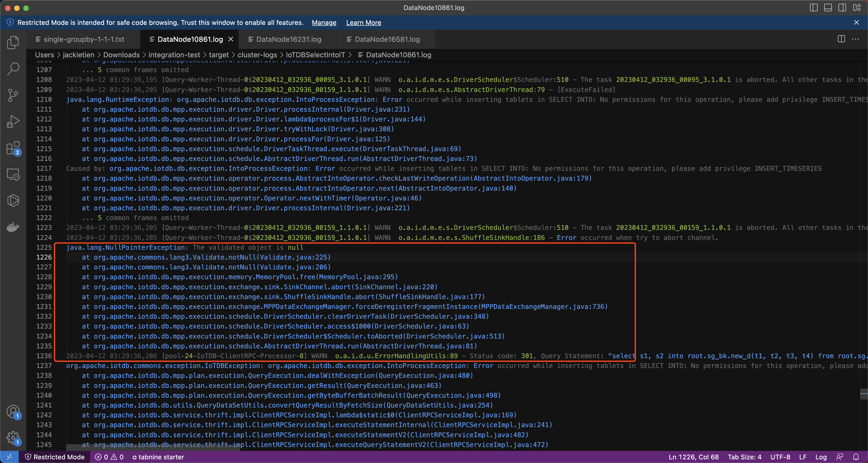Open the Search view icon
The width and height of the screenshot is (868, 463).
pos(13,69)
